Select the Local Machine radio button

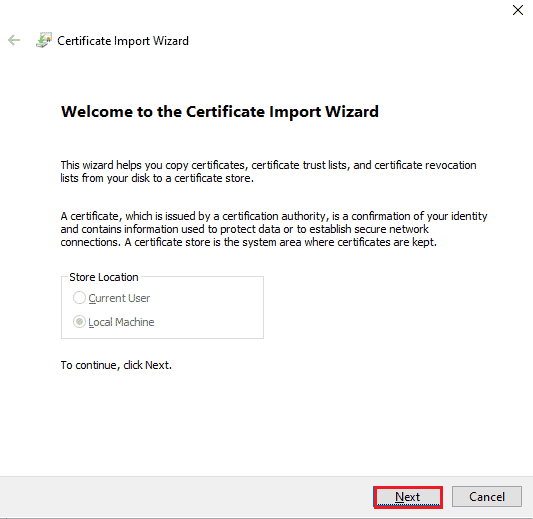pos(79,322)
